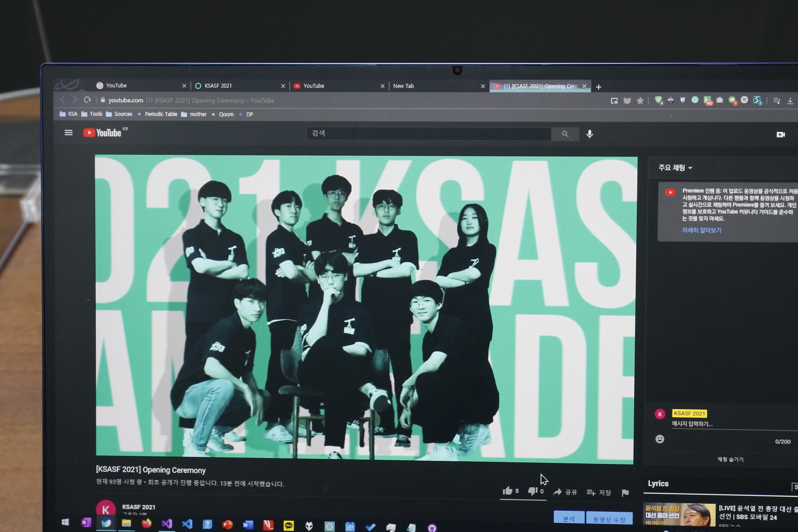The height and width of the screenshot is (532, 798).
Task: Click 채팅 숨기기 to hide chat
Action: pyautogui.click(x=730, y=459)
